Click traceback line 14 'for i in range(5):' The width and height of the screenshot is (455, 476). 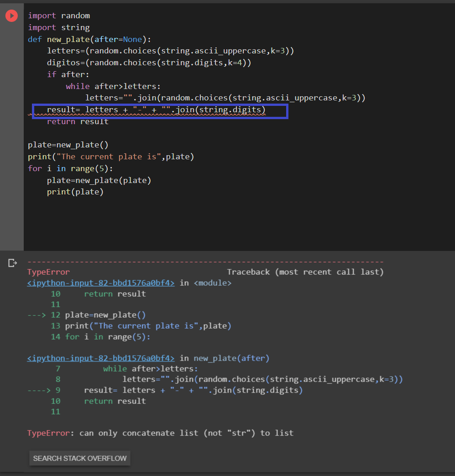[100, 337]
